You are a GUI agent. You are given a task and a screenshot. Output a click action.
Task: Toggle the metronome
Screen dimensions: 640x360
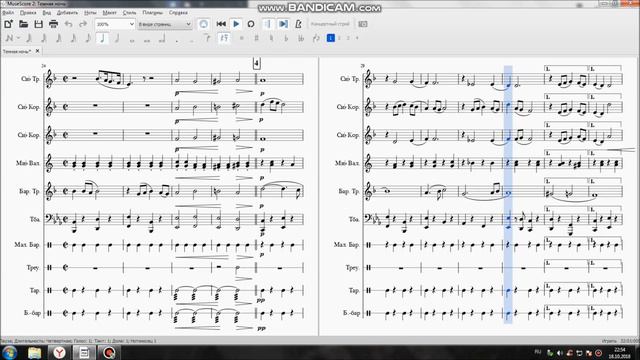[x=298, y=24]
